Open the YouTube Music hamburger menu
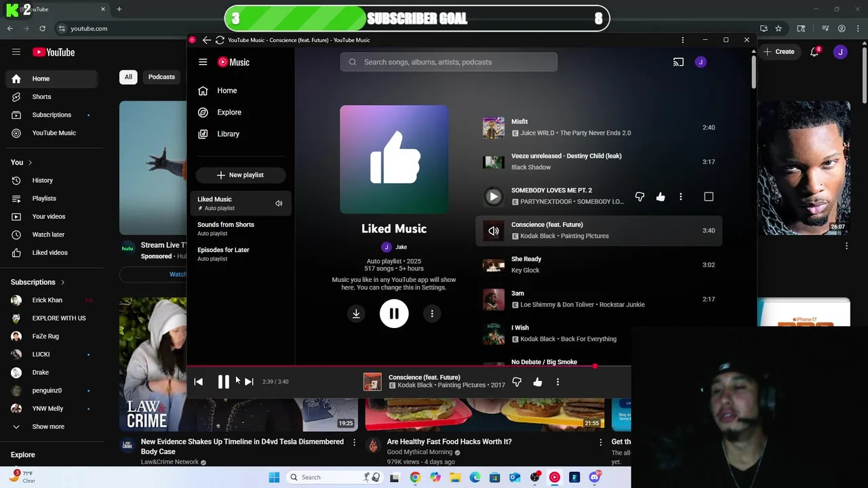868x488 pixels. pyautogui.click(x=203, y=62)
